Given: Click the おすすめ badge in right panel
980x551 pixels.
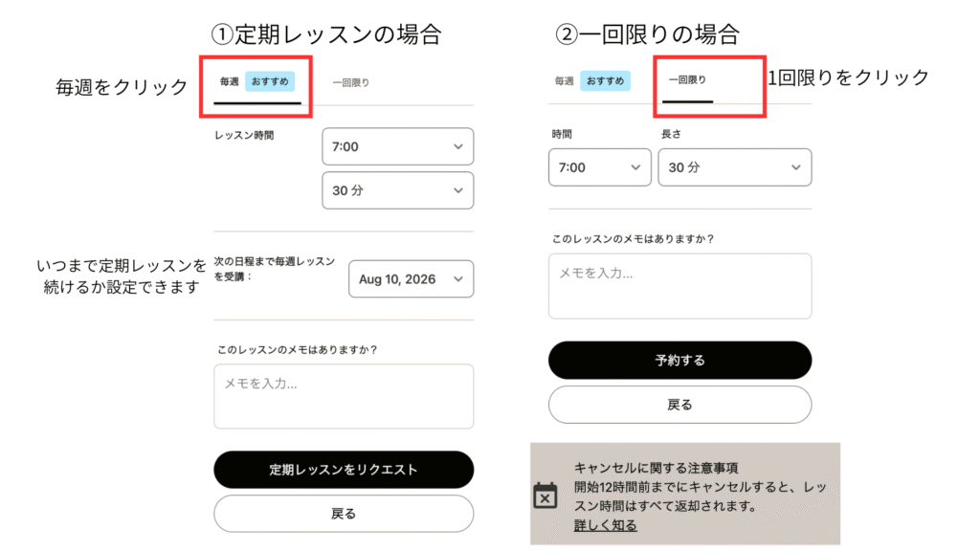Looking at the screenshot, I should [x=605, y=81].
